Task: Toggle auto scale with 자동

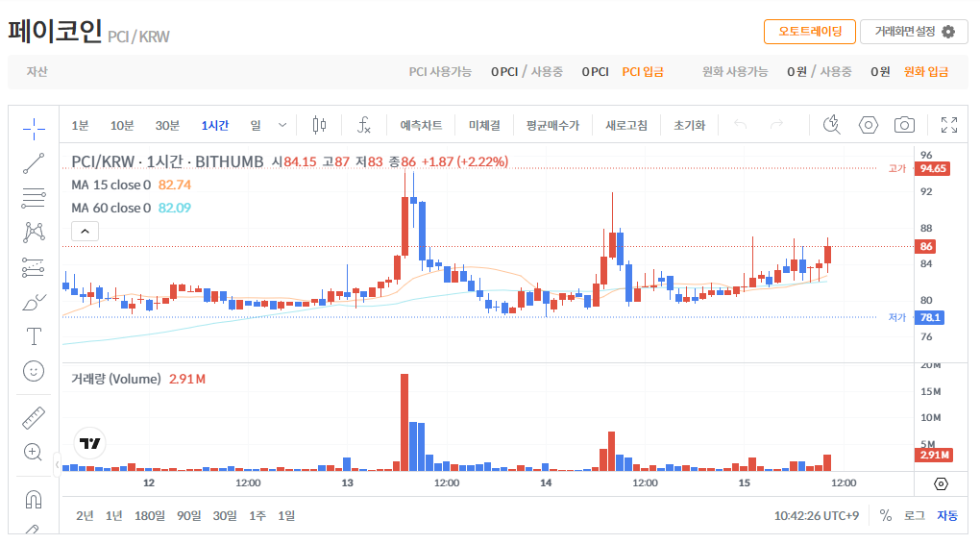Action: (x=947, y=515)
